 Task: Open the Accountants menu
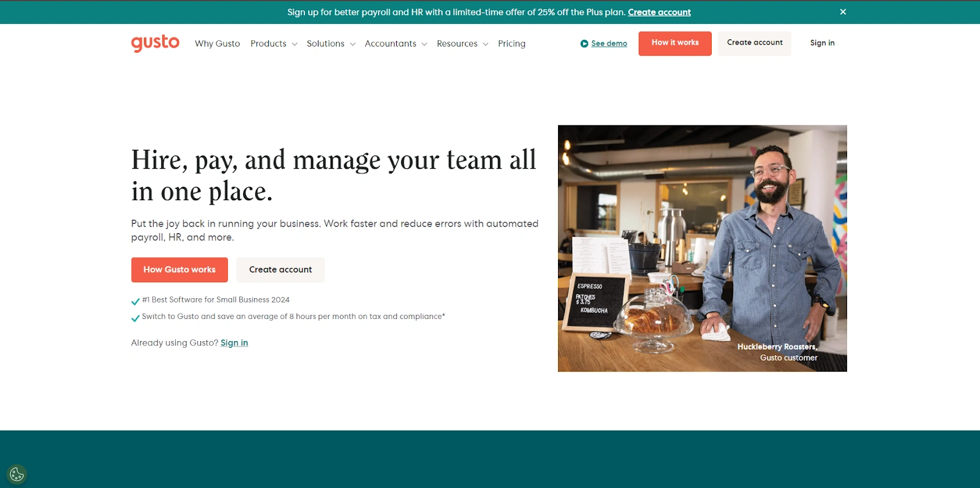390,43
